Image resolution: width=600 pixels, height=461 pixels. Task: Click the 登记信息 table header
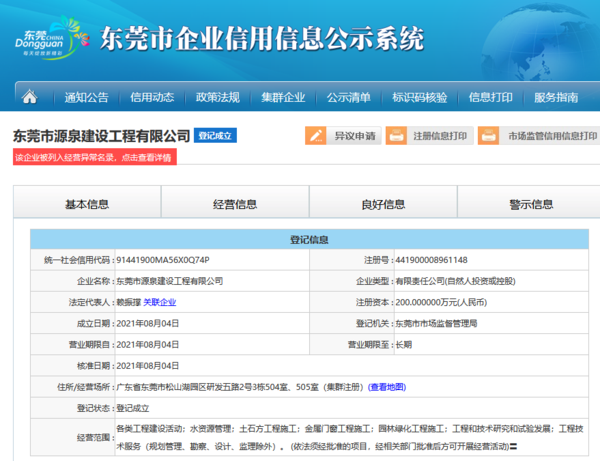[309, 240]
